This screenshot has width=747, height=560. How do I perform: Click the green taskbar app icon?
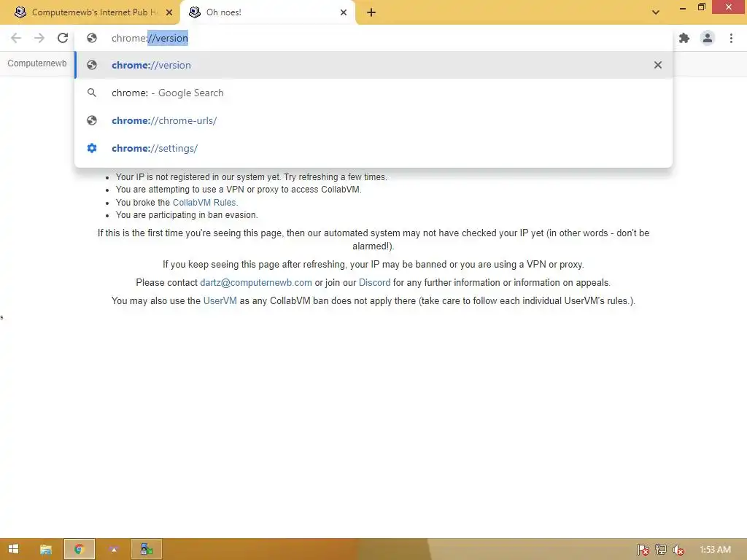(146, 549)
